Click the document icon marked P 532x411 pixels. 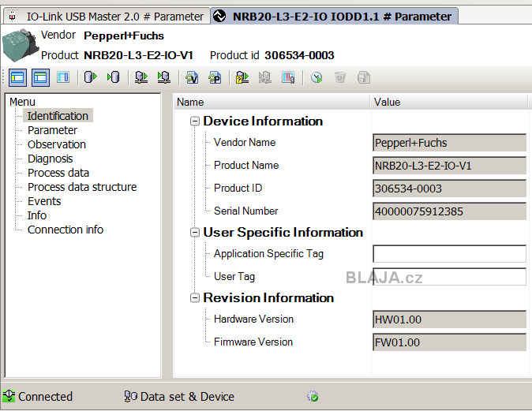pyautogui.click(x=215, y=77)
